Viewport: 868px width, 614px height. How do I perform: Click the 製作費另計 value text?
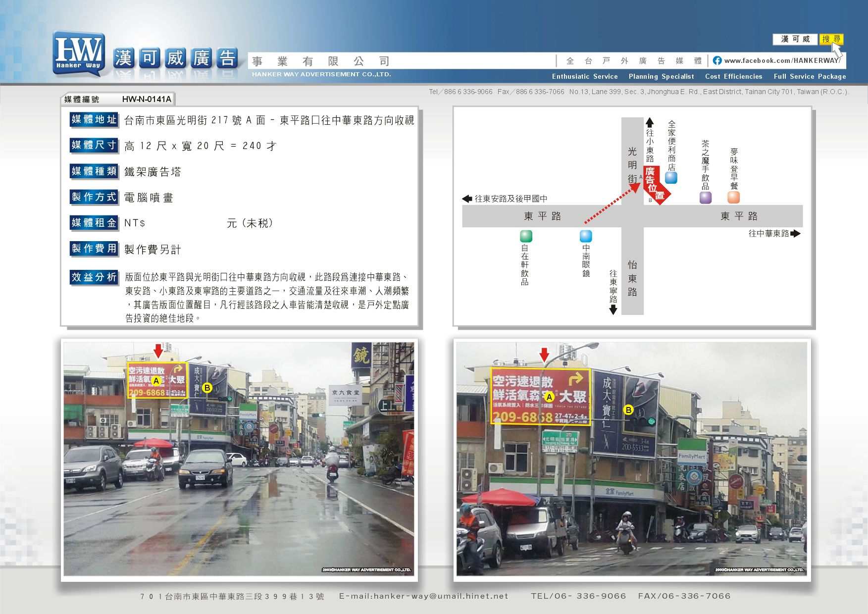coord(153,250)
